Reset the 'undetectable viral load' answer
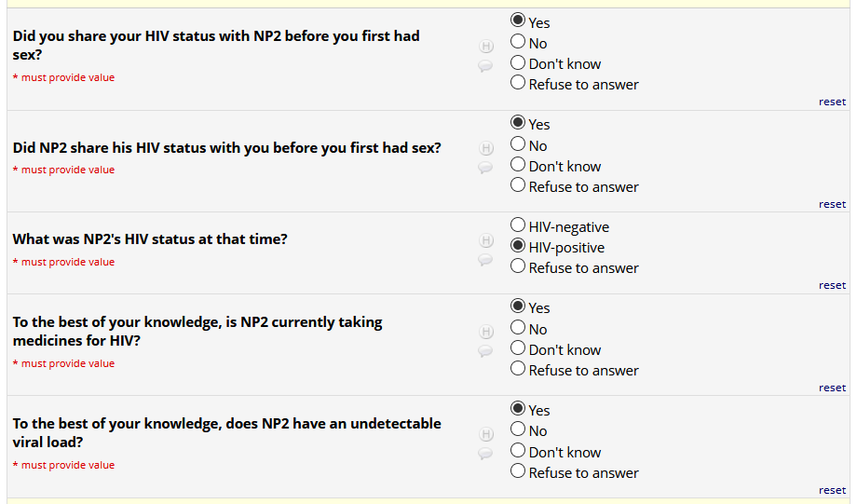The width and height of the screenshot is (857, 504). 832,490
